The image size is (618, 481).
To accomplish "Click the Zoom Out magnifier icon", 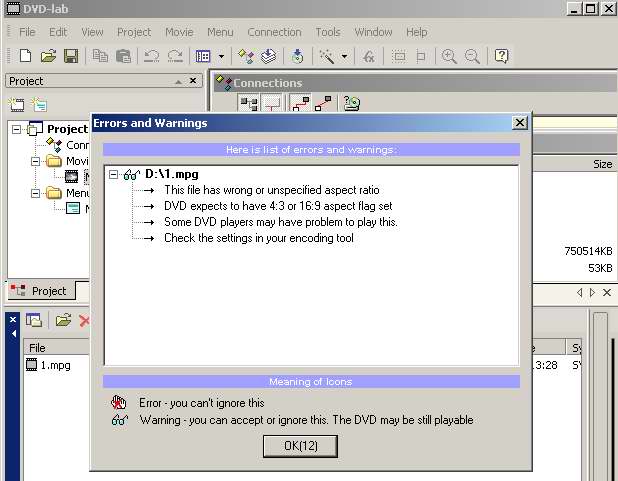I will tap(472, 56).
